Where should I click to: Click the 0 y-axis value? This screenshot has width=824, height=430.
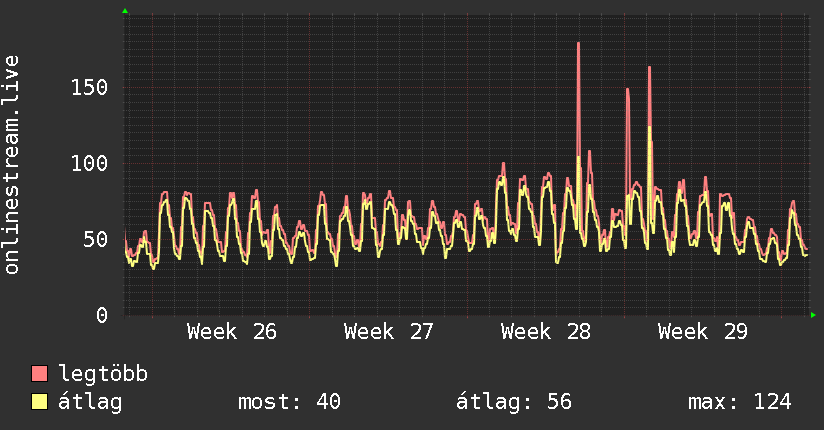pos(102,315)
